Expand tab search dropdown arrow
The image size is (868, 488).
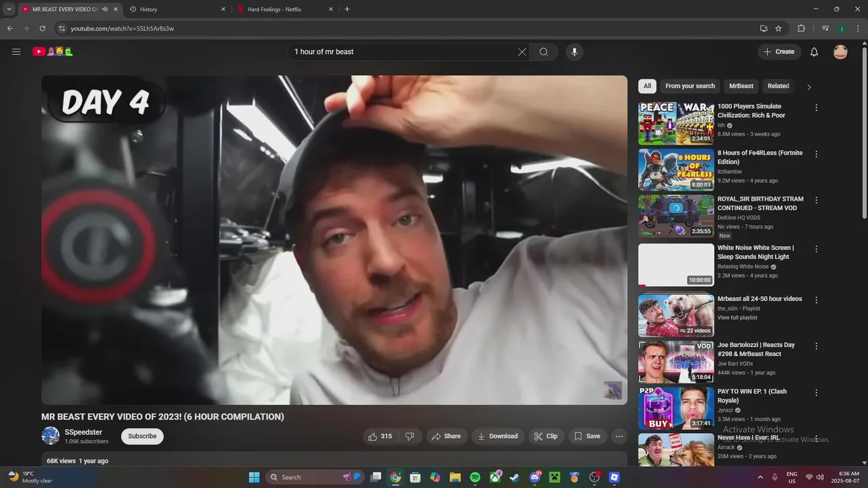(9, 9)
